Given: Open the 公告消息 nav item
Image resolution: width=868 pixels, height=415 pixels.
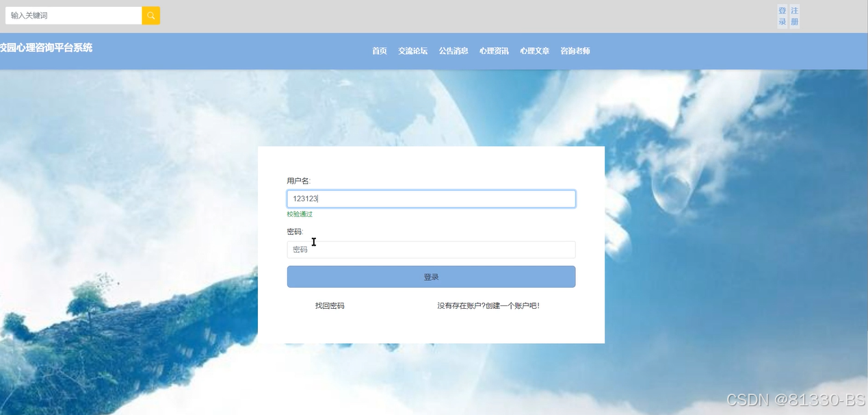Looking at the screenshot, I should pyautogui.click(x=453, y=51).
